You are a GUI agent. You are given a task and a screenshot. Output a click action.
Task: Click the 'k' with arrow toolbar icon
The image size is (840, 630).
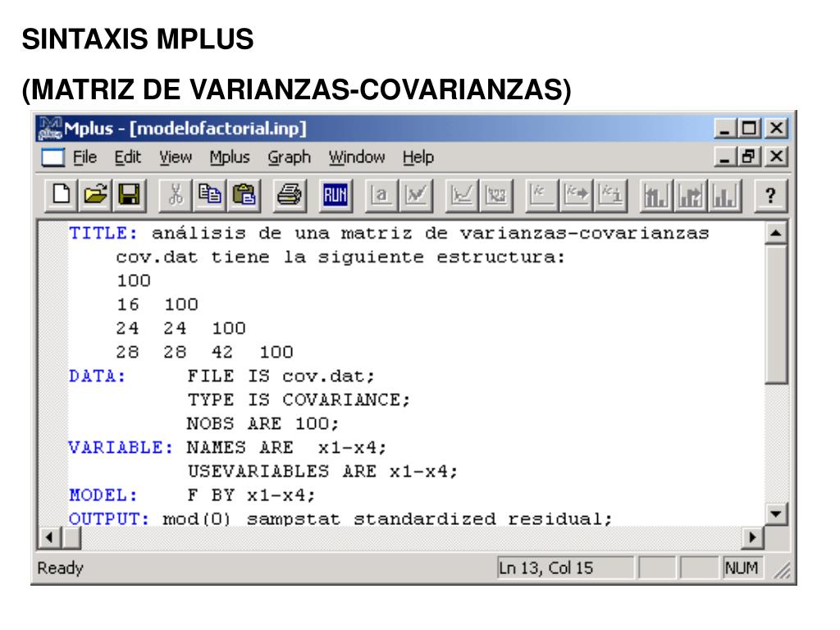(576, 195)
